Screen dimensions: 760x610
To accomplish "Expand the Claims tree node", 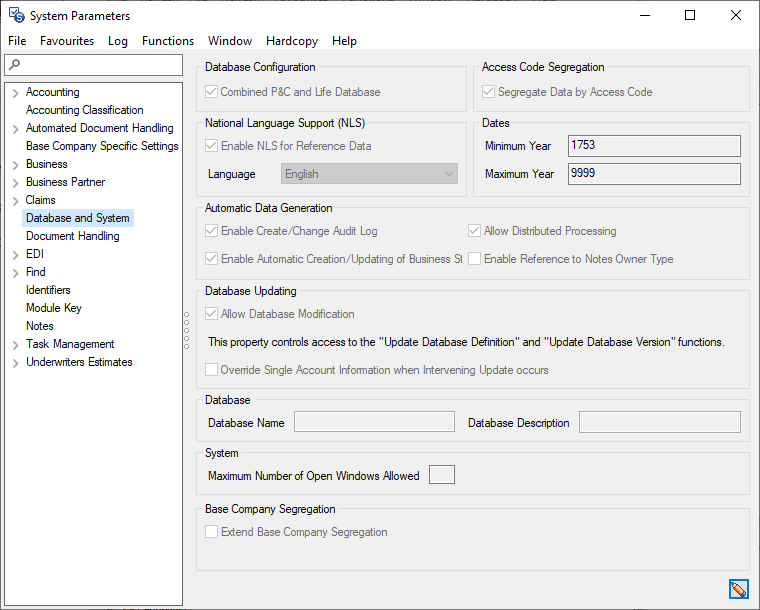I will 15,201.
